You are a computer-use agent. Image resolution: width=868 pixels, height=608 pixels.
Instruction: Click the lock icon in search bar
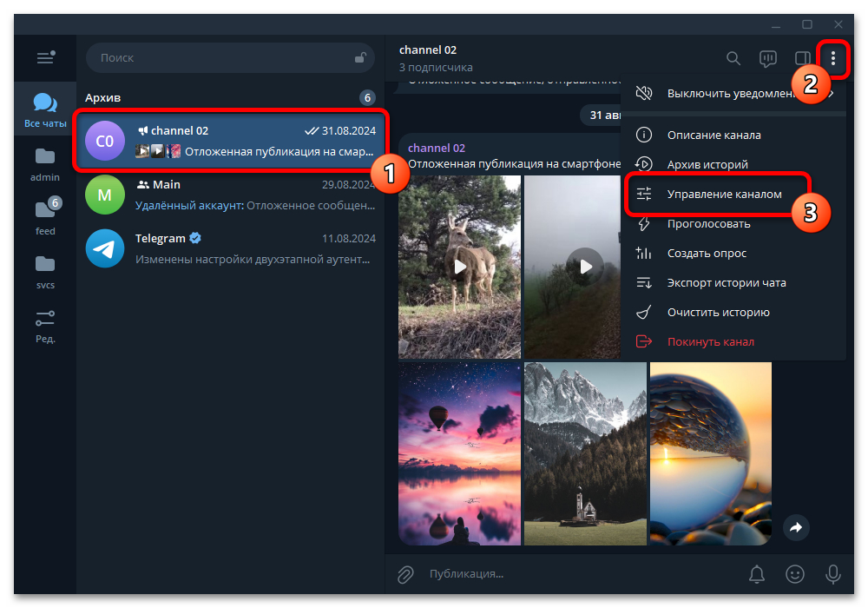click(360, 57)
